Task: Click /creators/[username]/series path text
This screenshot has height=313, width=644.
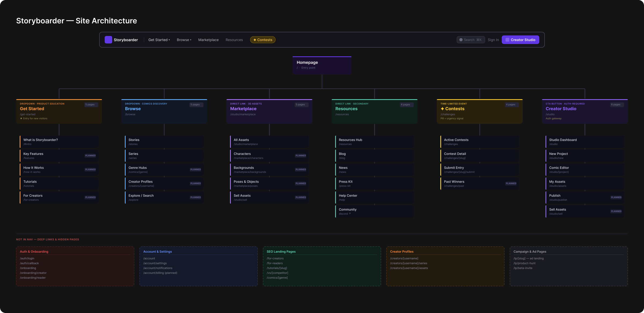Action: (x=409, y=263)
